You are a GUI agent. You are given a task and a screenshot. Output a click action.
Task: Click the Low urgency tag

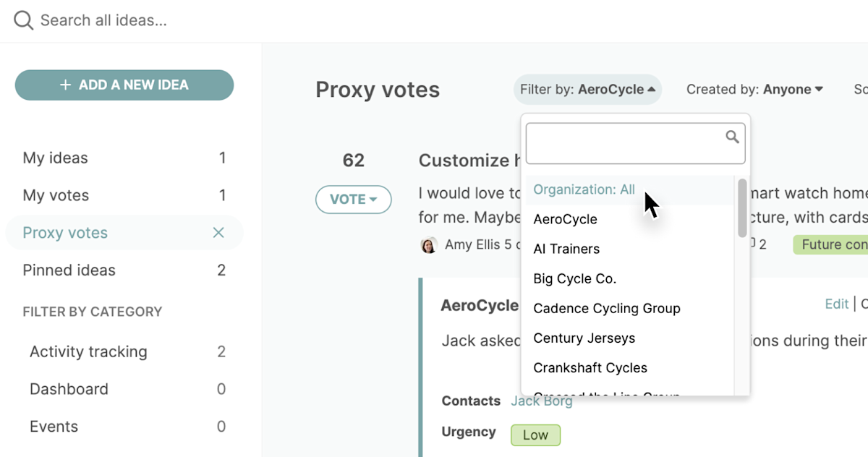(x=535, y=435)
